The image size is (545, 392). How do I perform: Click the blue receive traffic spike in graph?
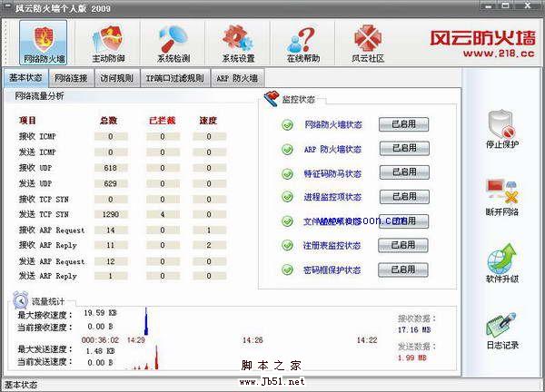point(146,321)
